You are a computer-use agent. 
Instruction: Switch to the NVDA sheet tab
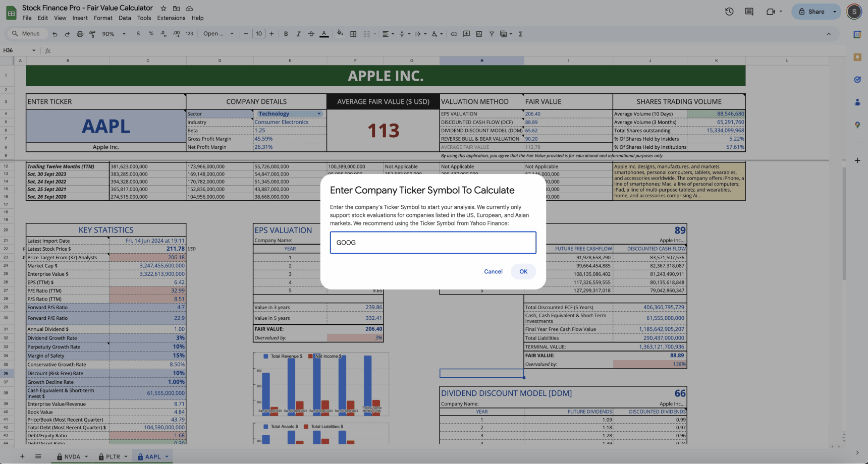(x=72, y=456)
